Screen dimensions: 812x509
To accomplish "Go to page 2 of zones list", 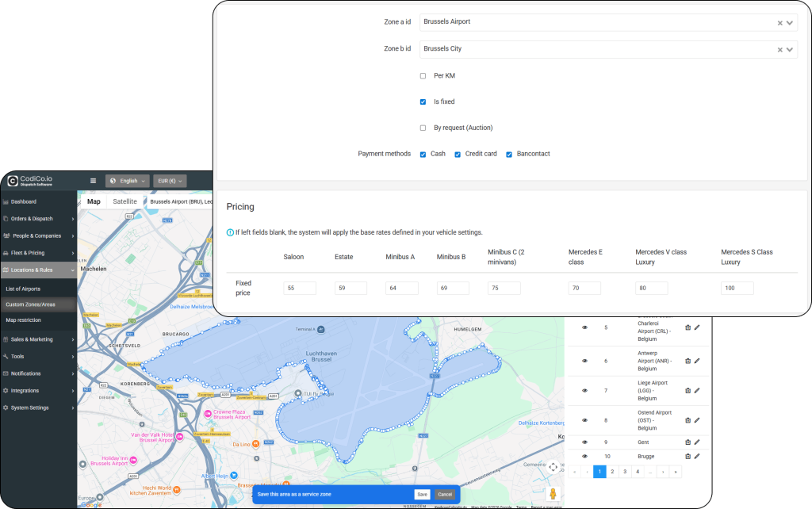I will pos(612,472).
